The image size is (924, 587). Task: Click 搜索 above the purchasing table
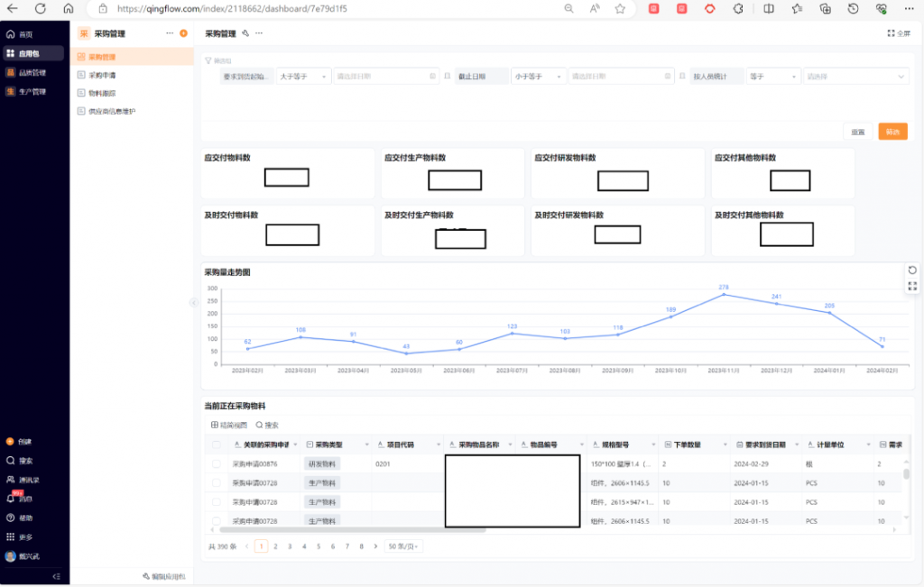click(x=267, y=425)
